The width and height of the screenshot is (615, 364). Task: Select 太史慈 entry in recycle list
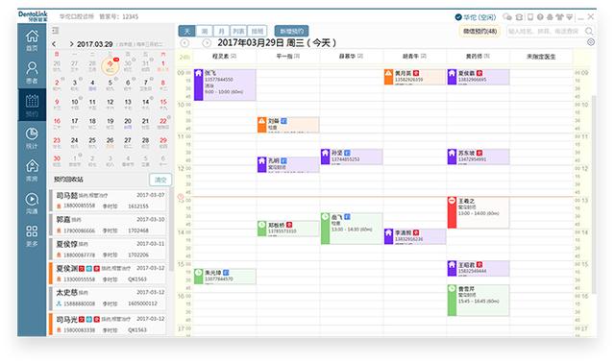(x=109, y=298)
